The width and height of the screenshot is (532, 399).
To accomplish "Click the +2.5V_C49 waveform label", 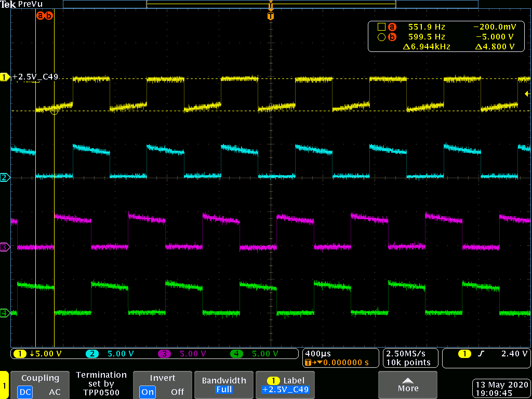I will pos(35,77).
